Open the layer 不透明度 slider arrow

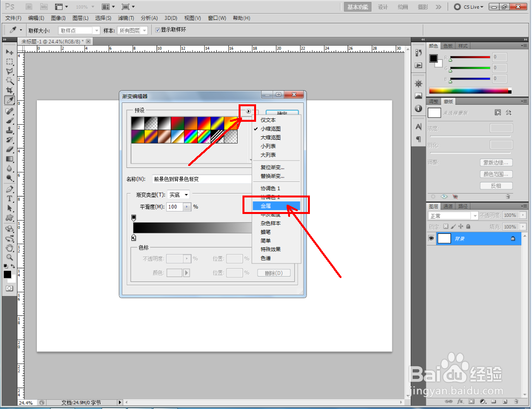tap(523, 215)
